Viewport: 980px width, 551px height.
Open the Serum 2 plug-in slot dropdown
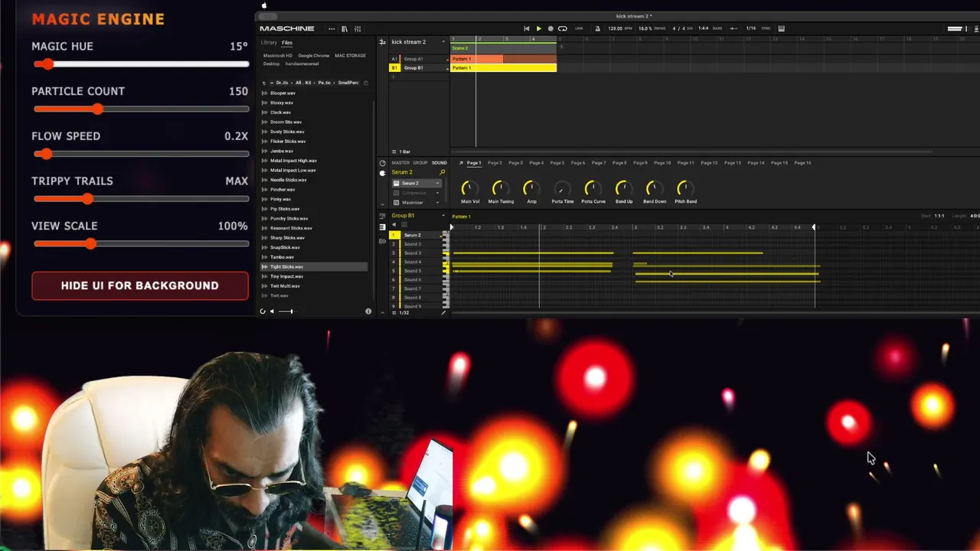click(438, 184)
